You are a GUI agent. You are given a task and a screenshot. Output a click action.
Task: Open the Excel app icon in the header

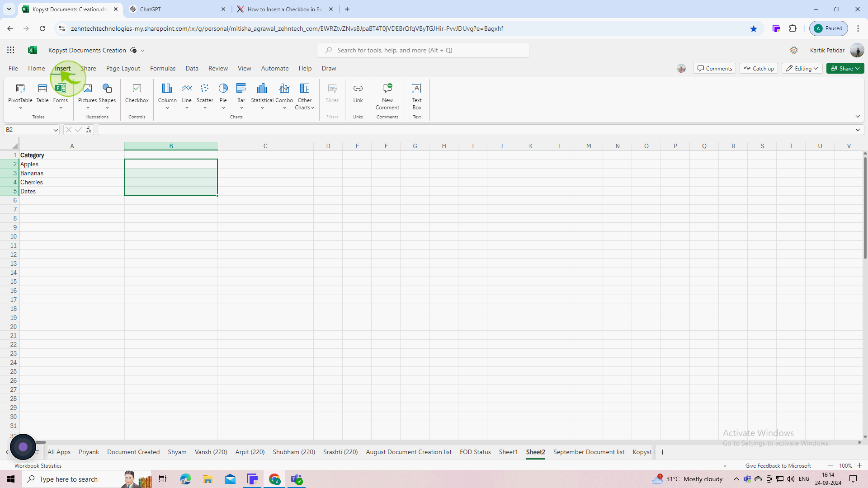33,50
